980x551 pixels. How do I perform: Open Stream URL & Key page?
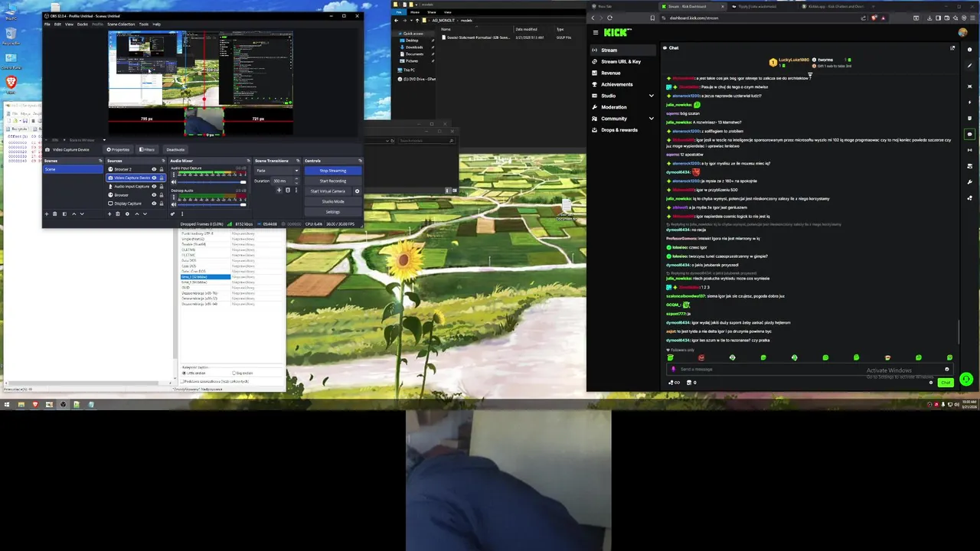pyautogui.click(x=621, y=61)
